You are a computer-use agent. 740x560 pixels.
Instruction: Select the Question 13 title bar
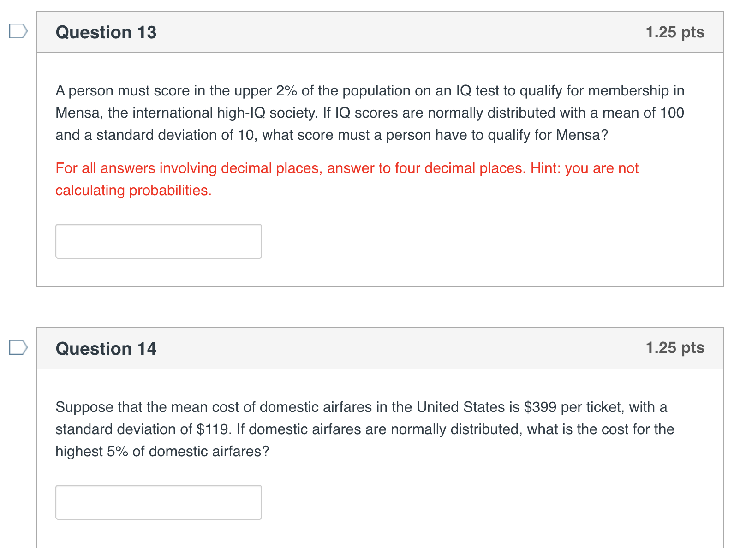pyautogui.click(x=106, y=32)
